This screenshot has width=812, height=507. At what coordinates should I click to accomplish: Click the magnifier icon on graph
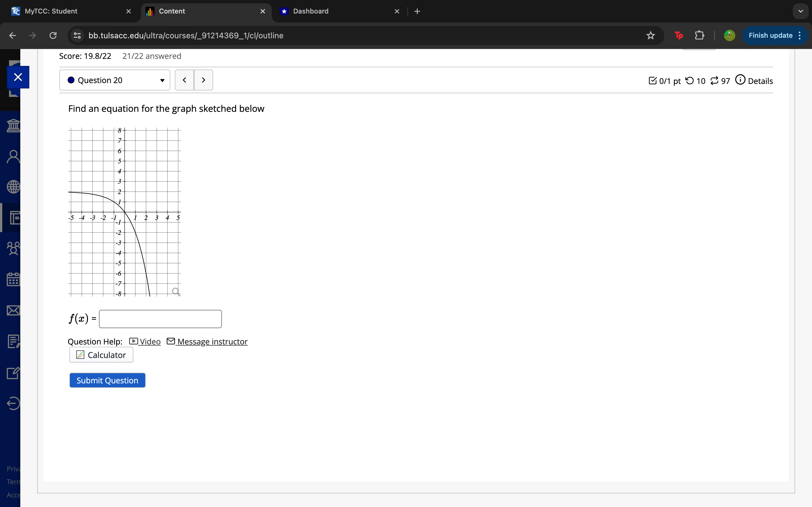coord(176,292)
